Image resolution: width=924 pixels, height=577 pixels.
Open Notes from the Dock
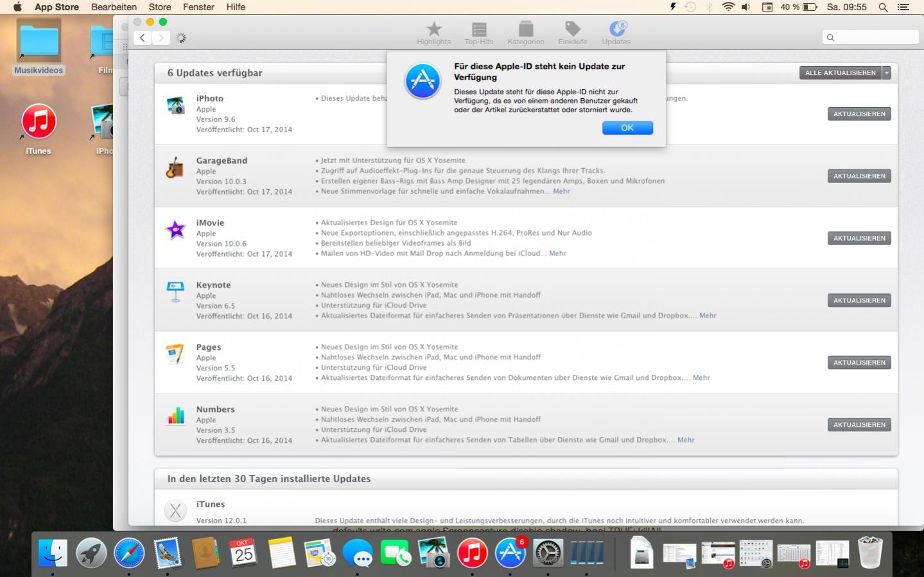click(x=281, y=552)
